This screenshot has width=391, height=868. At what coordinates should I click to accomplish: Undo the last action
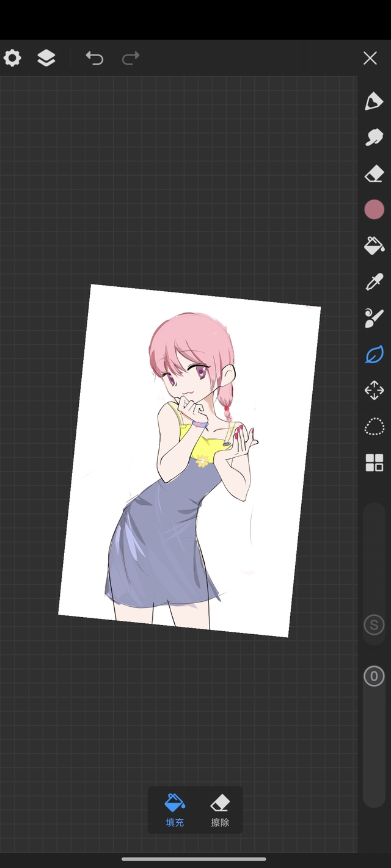pyautogui.click(x=94, y=58)
